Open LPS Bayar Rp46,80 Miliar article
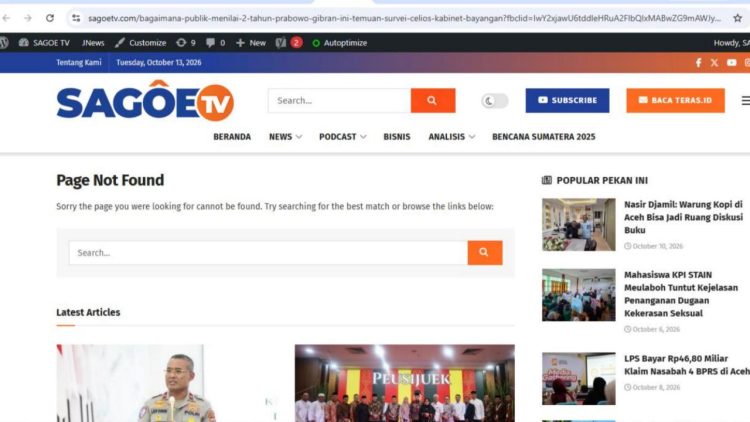Viewport: 750px width, 422px height. 686,365
